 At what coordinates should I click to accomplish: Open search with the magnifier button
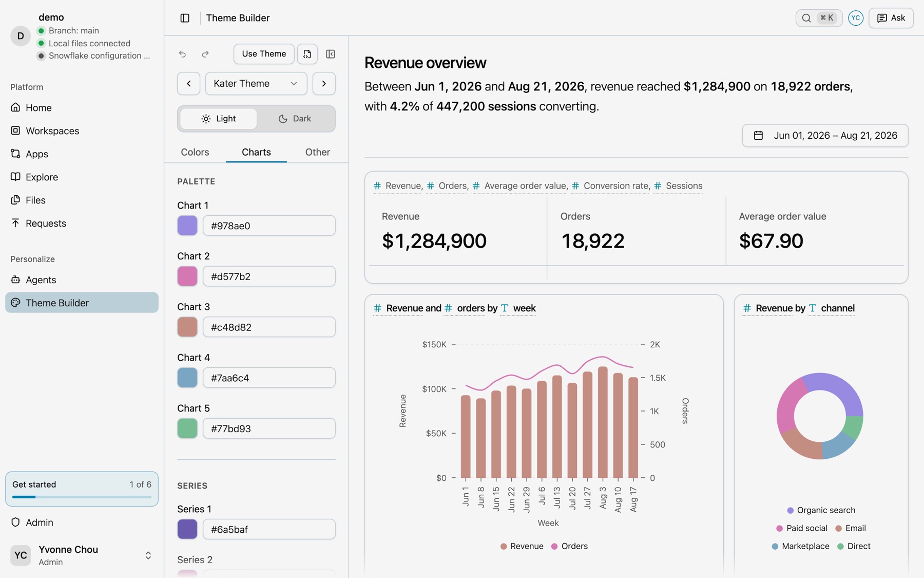pyautogui.click(x=819, y=18)
